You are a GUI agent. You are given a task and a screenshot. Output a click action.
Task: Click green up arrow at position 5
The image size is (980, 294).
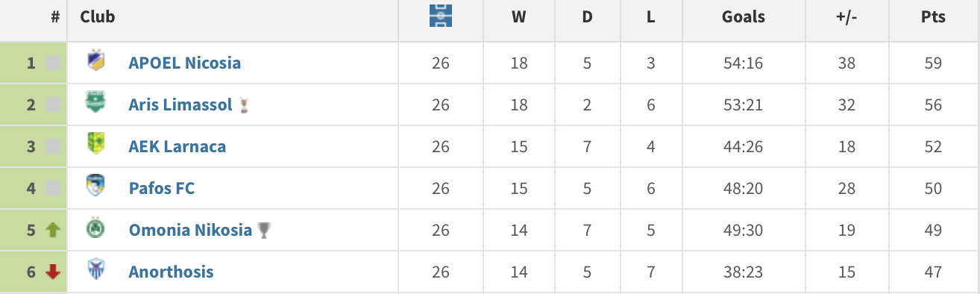coord(53,231)
